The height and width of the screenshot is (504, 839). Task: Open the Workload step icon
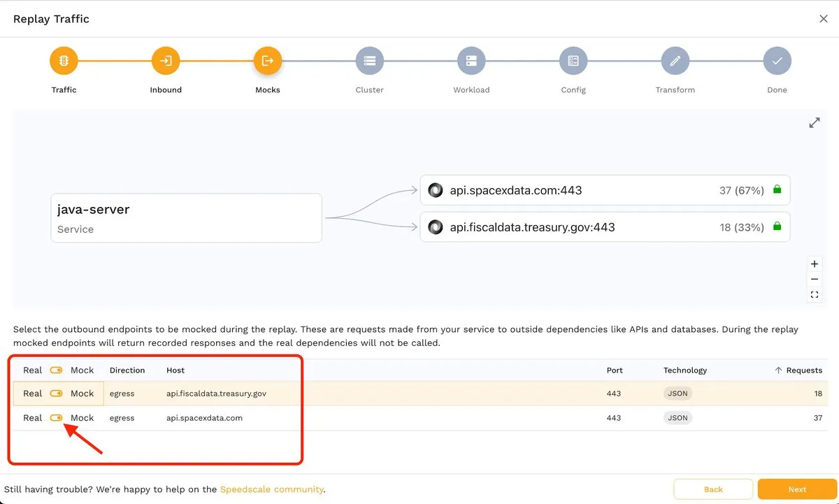click(471, 61)
